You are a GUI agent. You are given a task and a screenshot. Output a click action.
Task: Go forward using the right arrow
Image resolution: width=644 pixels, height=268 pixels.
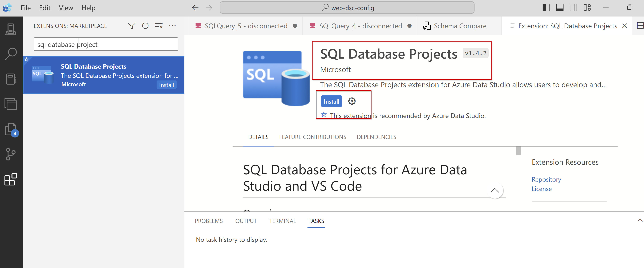click(x=209, y=8)
